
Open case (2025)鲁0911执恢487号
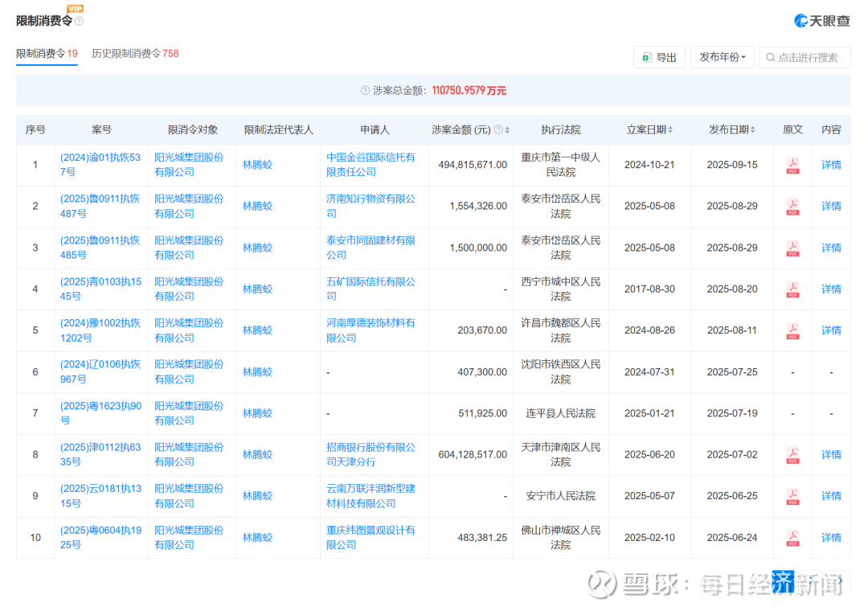pyautogui.click(x=100, y=206)
